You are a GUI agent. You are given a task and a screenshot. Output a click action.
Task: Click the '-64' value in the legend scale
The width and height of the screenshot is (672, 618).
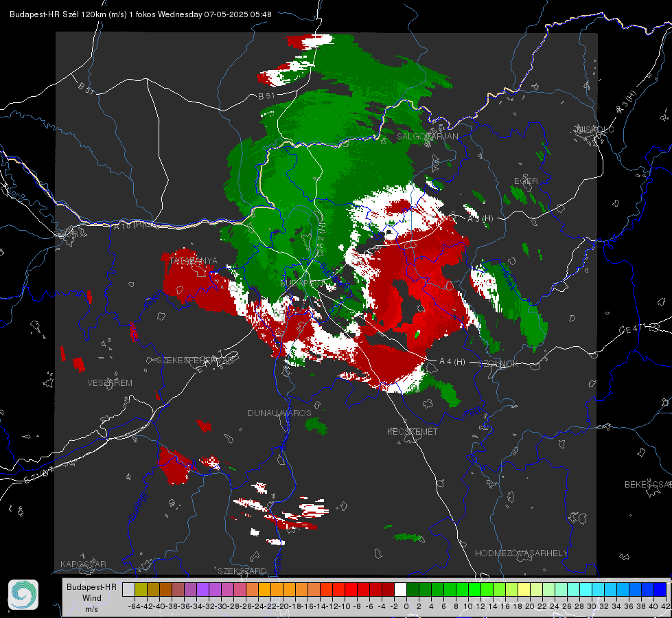point(135,606)
